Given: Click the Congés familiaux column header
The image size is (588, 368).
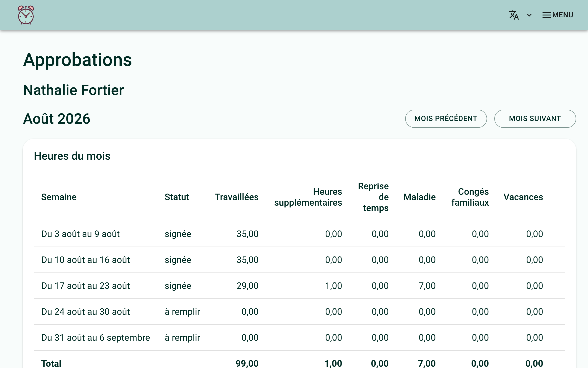Looking at the screenshot, I should [x=470, y=197].
